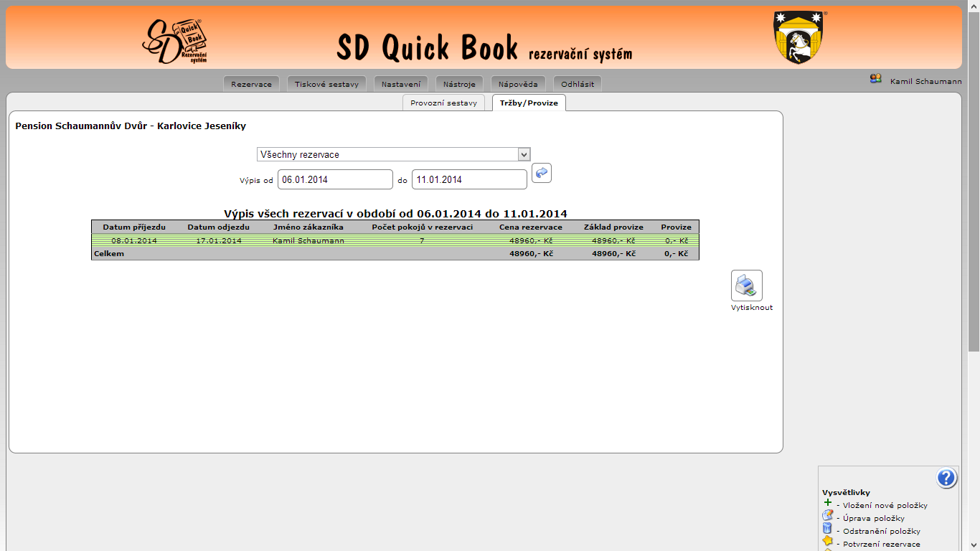Open the Nastavení menu

coord(401,84)
